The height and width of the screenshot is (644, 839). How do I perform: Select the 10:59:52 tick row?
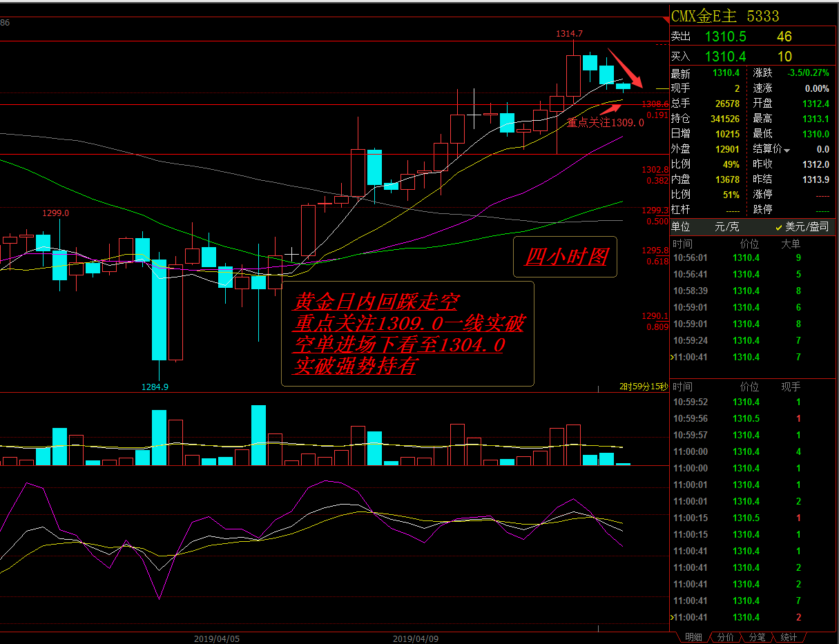pos(753,402)
